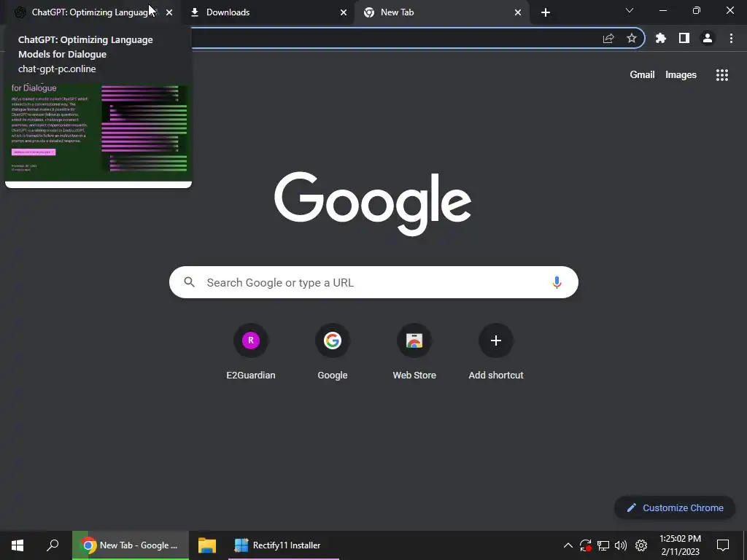This screenshot has width=747, height=560.
Task: Open the tab search chevron
Action: click(x=630, y=10)
